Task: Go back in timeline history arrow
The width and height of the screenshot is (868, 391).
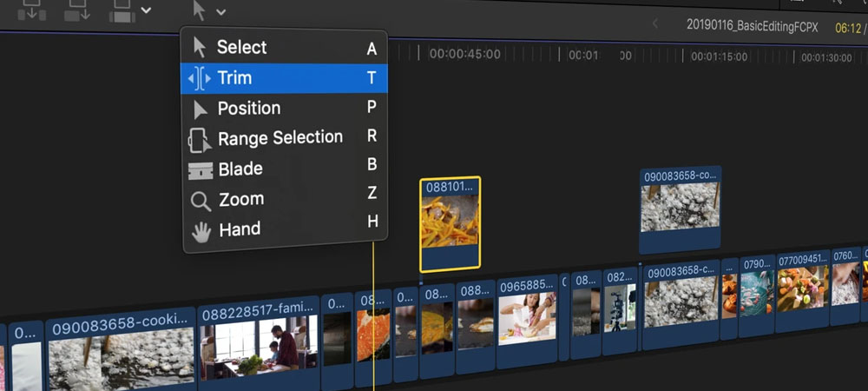Action: (x=655, y=24)
